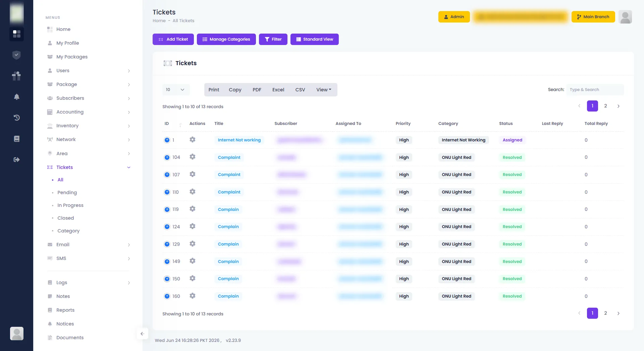This screenshot has height=351, width=644.
Task: Open actions gear for ticket 149
Action: click(192, 261)
